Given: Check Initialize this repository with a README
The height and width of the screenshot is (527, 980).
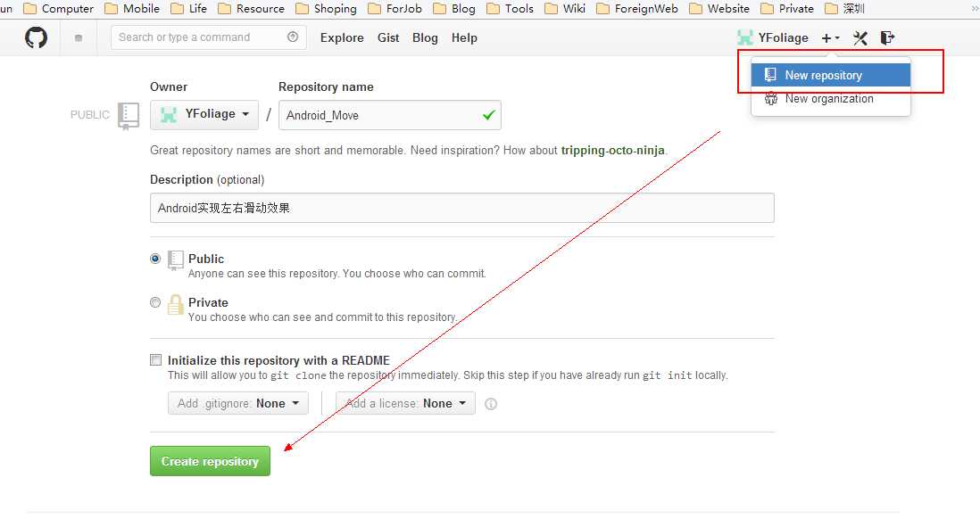Looking at the screenshot, I should 155,360.
